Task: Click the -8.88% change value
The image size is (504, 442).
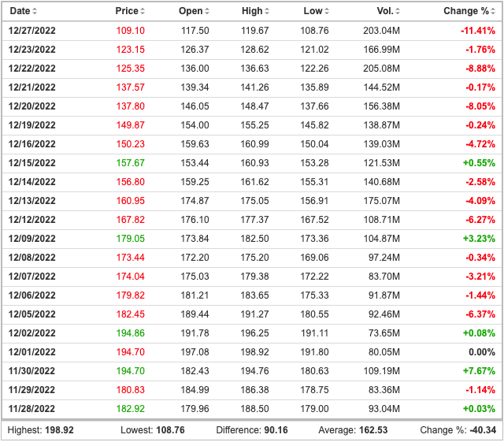Action: 480,69
